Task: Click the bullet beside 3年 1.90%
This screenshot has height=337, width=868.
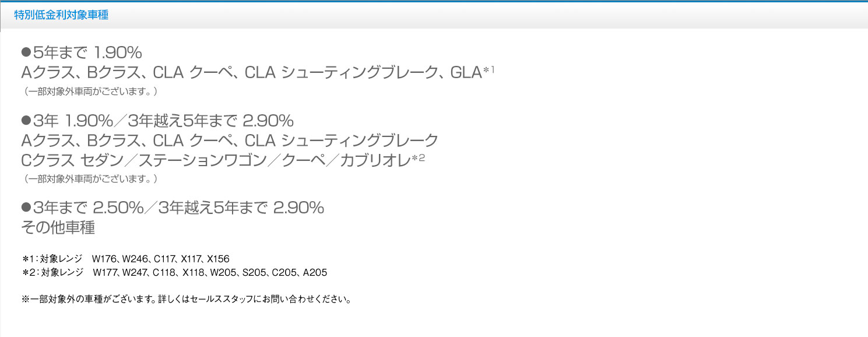Action: pyautogui.click(x=26, y=121)
